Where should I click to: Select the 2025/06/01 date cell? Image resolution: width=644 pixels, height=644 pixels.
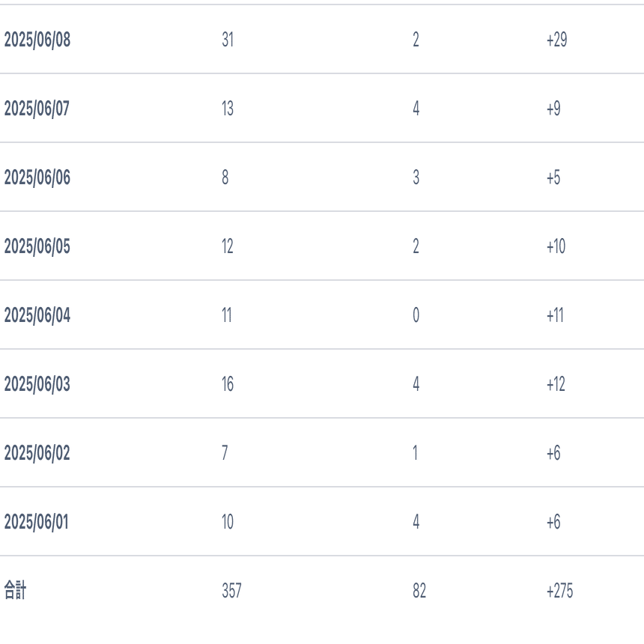(x=37, y=522)
